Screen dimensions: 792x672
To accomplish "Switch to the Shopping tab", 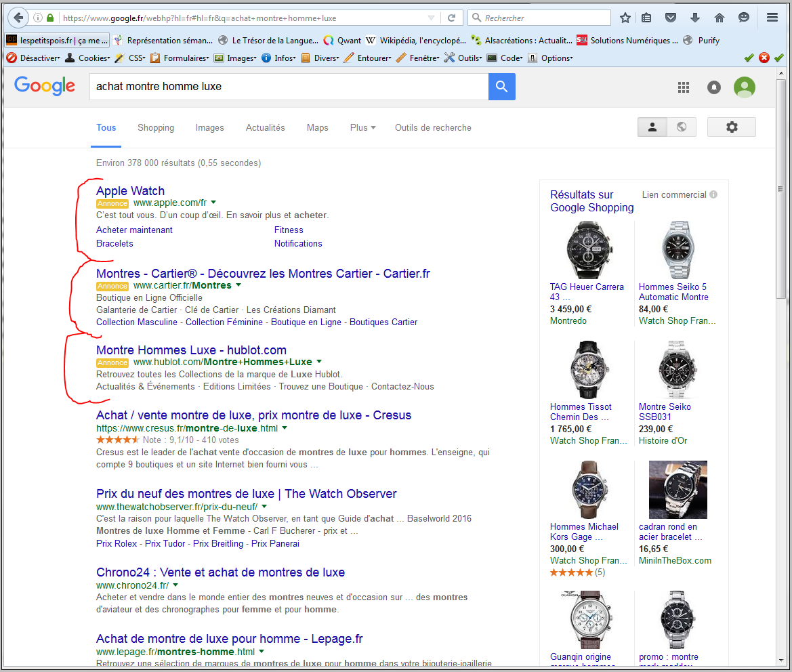I will click(156, 128).
